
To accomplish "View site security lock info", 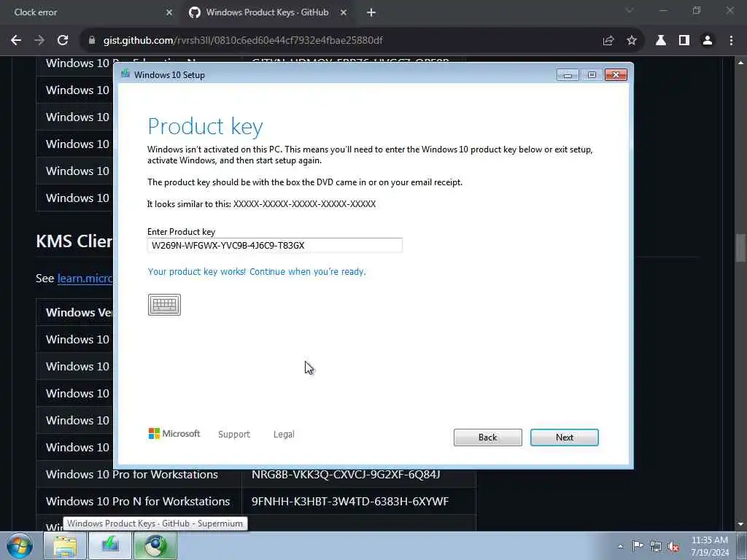I will 92,41.
